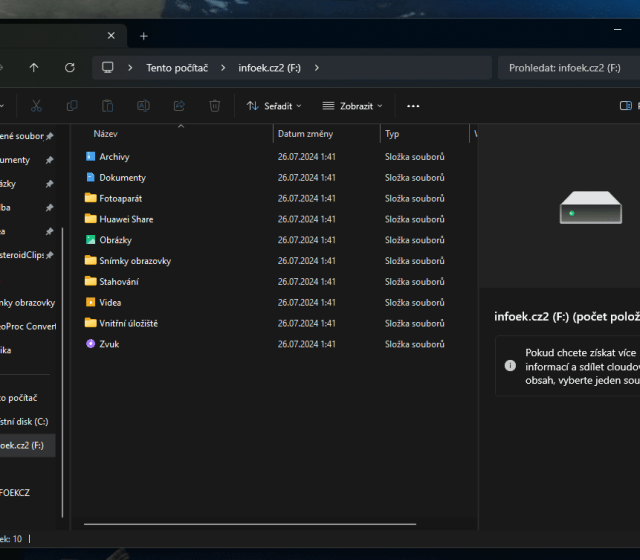Select the Snímky obrazovky folder
640x560 pixels.
coord(135,261)
